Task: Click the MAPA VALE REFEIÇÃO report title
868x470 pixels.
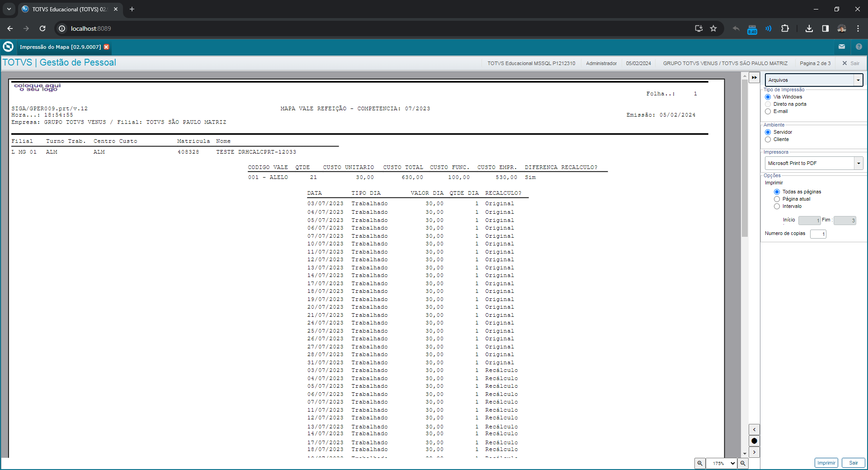Action: 355,108
